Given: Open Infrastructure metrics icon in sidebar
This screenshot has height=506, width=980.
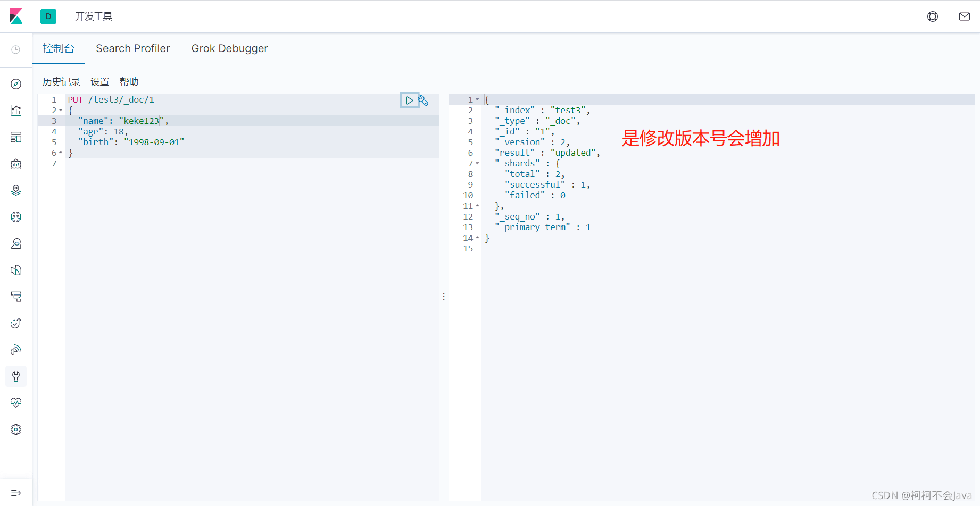Looking at the screenshot, I should coord(16,243).
